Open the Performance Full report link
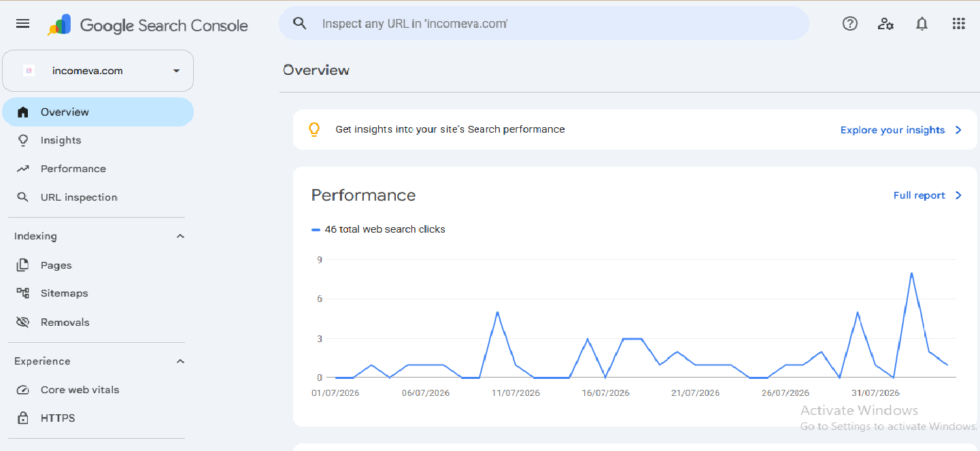Image resolution: width=980 pixels, height=451 pixels. click(x=919, y=195)
